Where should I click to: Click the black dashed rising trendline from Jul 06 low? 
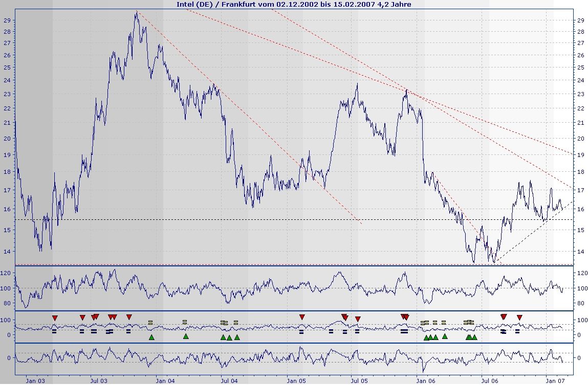pos(534,232)
